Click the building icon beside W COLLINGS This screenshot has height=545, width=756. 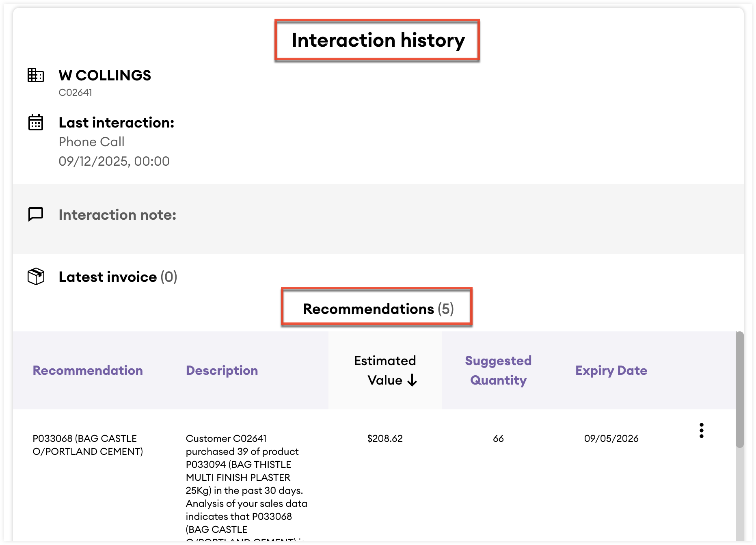[36, 75]
